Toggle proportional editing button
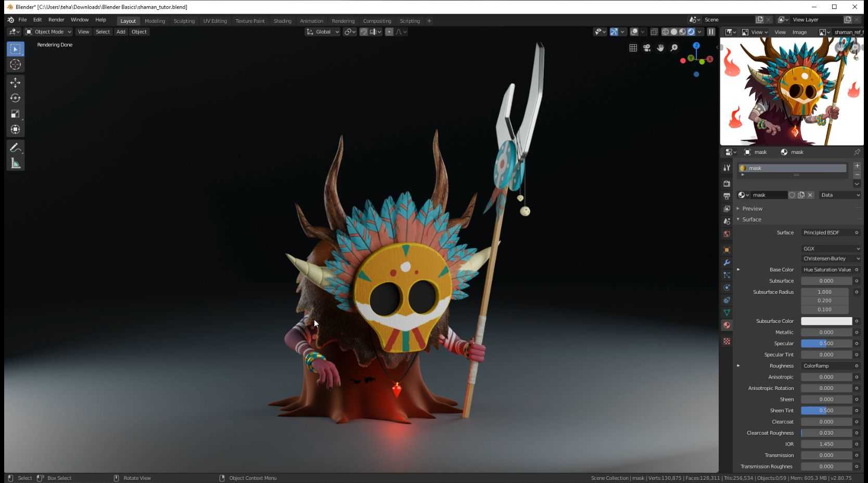 click(x=389, y=32)
